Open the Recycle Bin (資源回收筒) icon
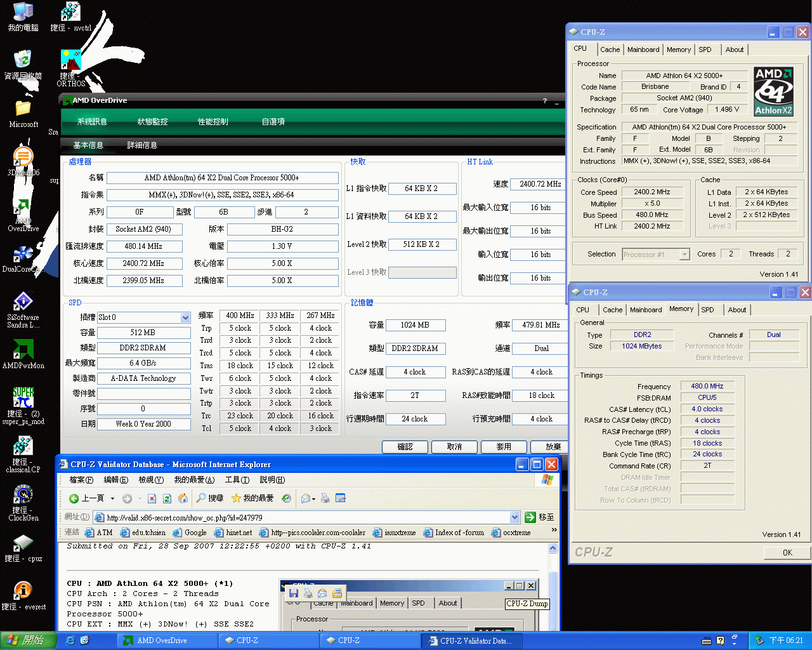This screenshot has width=812, height=650. pos(23,65)
